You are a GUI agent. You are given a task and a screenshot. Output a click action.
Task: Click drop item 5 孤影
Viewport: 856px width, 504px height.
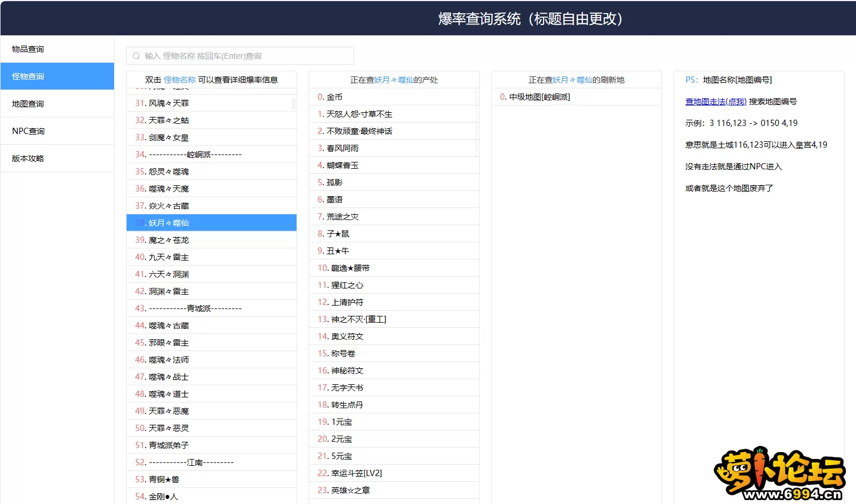(394, 182)
